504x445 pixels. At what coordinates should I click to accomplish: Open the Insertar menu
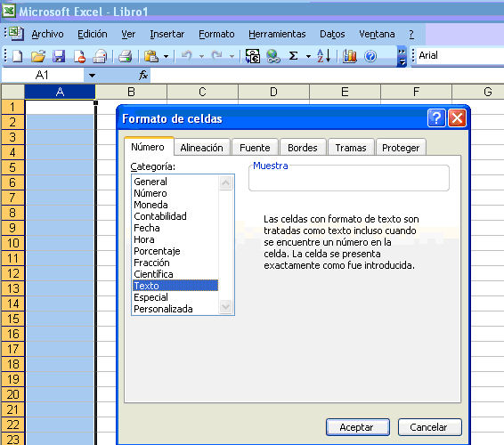(167, 34)
